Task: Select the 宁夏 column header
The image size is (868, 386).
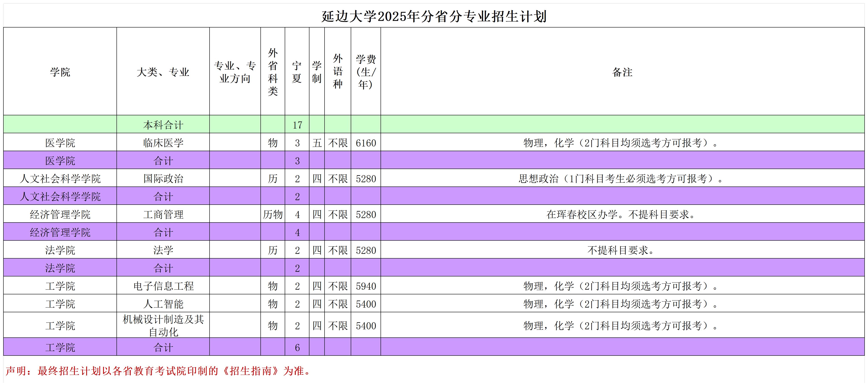Action: [297, 71]
